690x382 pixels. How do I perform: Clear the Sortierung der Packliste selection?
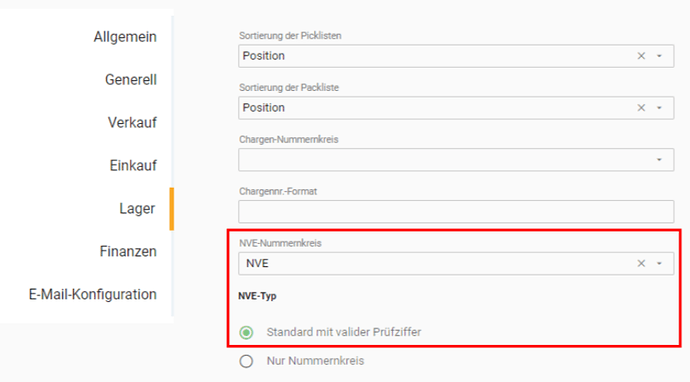(641, 108)
